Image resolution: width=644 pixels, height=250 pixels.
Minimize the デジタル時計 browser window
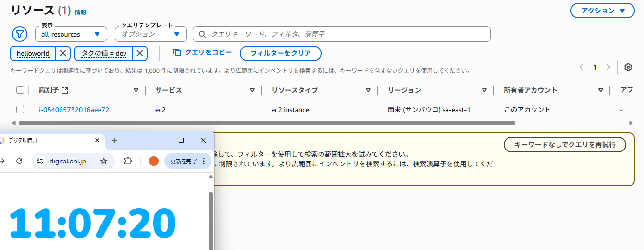click(160, 140)
